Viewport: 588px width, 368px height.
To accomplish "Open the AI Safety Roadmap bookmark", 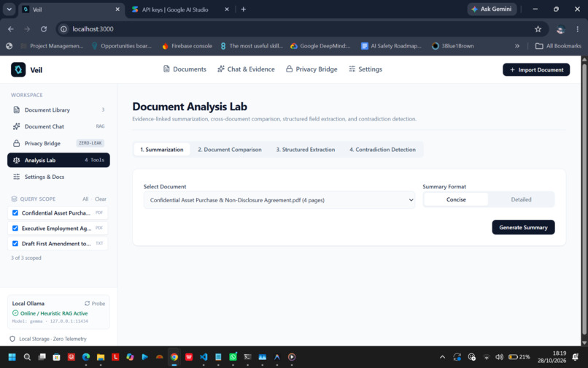I will pos(391,46).
